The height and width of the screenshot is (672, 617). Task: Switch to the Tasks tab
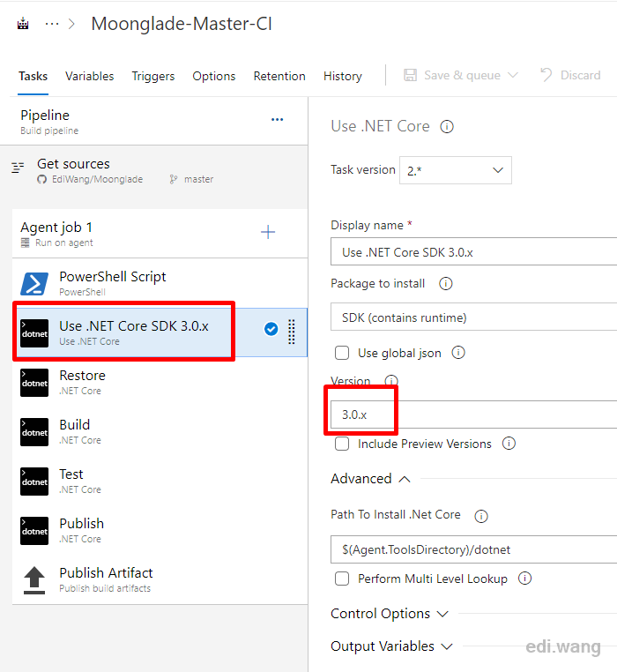(x=33, y=77)
